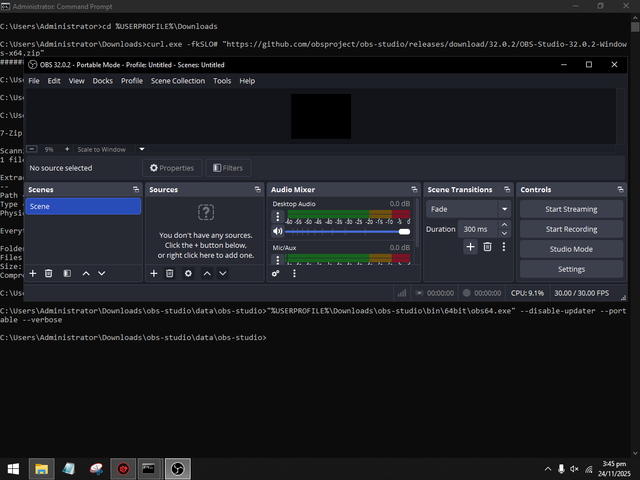Decrease transition duration with down arrow
The height and width of the screenshot is (480, 640).
click(504, 233)
